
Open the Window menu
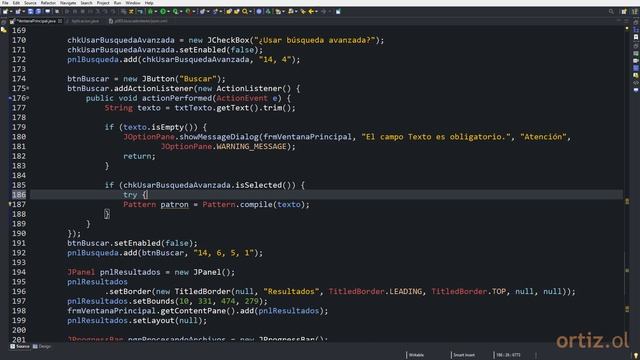133,3
